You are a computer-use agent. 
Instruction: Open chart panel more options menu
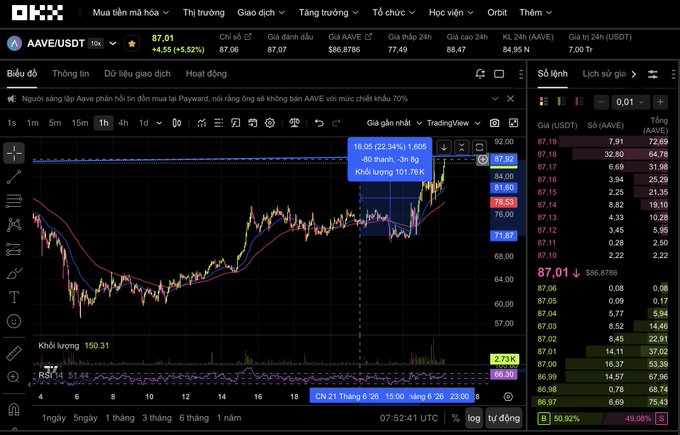coord(521,74)
